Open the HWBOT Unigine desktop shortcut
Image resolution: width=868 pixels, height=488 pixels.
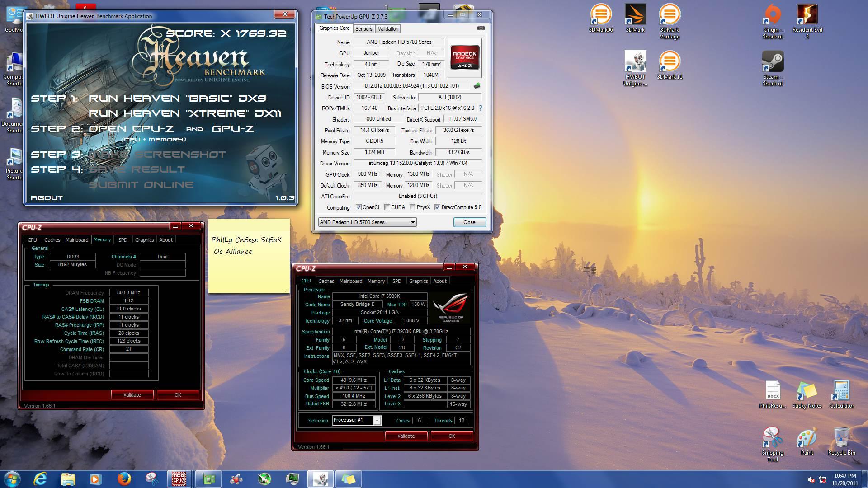pos(635,68)
